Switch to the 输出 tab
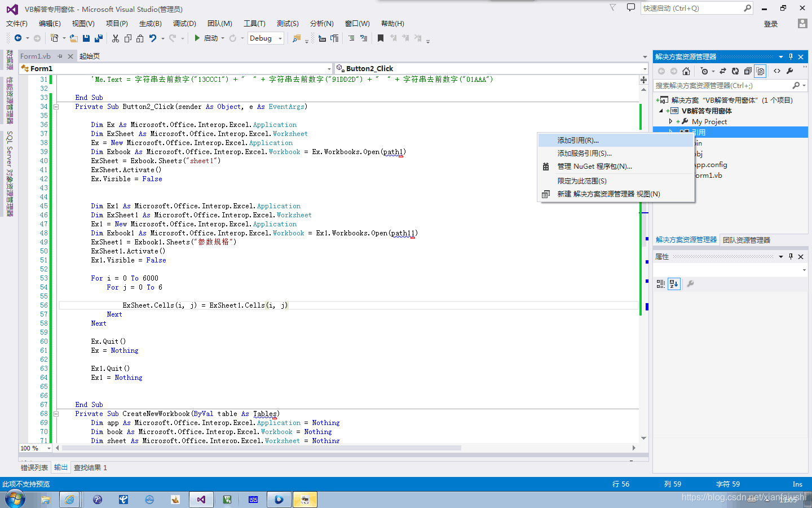Screen dimensions: 812x508 (61, 467)
